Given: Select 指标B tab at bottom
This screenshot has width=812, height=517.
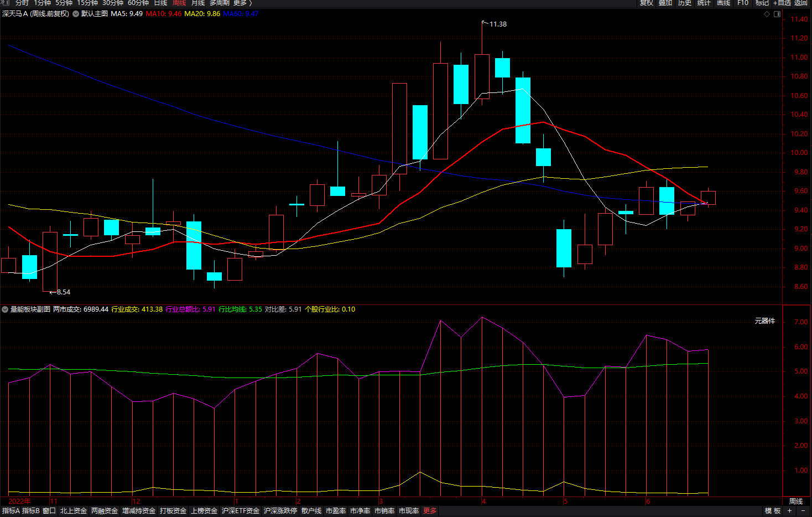Looking at the screenshot, I should (31, 511).
